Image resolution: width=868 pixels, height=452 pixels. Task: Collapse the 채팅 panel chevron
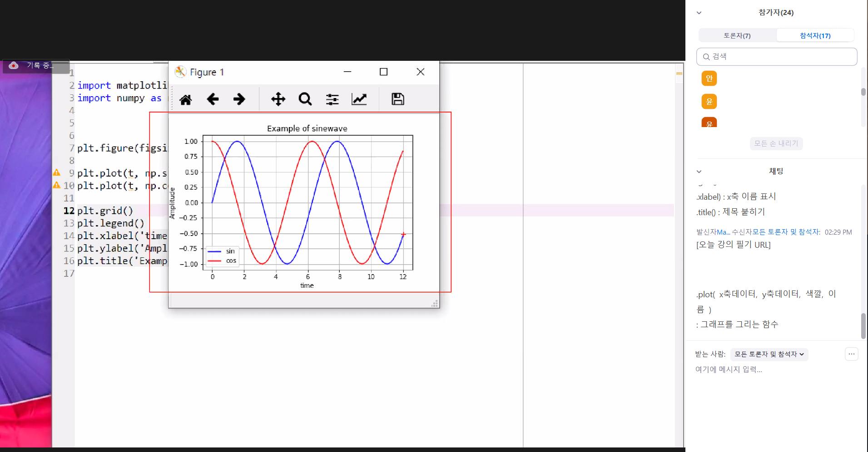tap(699, 172)
